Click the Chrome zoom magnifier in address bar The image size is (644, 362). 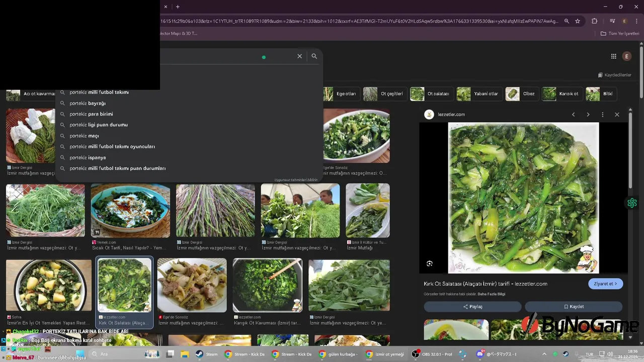click(567, 21)
